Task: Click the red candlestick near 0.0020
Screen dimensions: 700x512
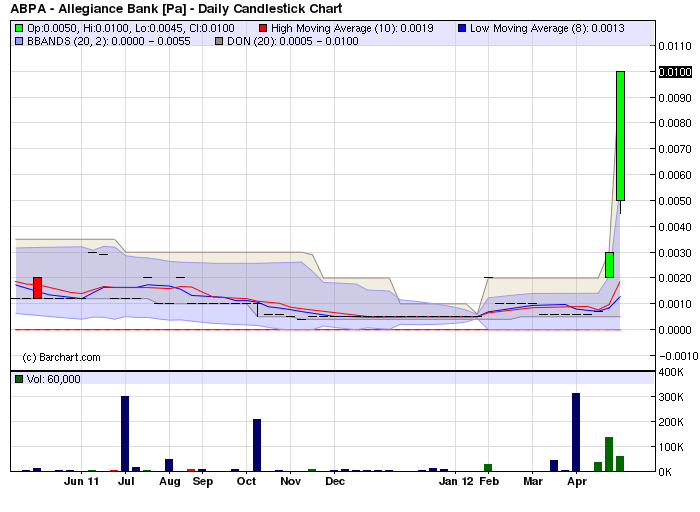Action: [38, 288]
